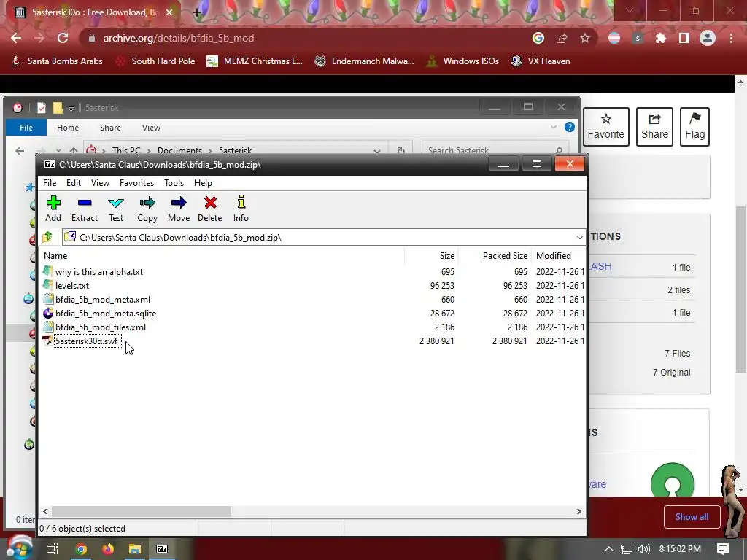The height and width of the screenshot is (560, 747).
Task: Open the 7-Zip Favorites menu
Action: pyautogui.click(x=136, y=183)
